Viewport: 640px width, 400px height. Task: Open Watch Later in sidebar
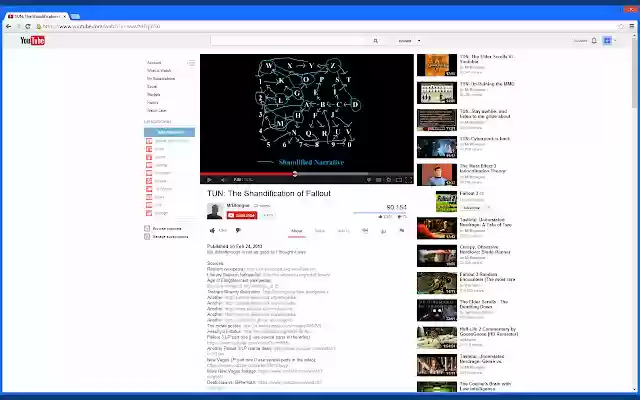pyautogui.click(x=157, y=110)
